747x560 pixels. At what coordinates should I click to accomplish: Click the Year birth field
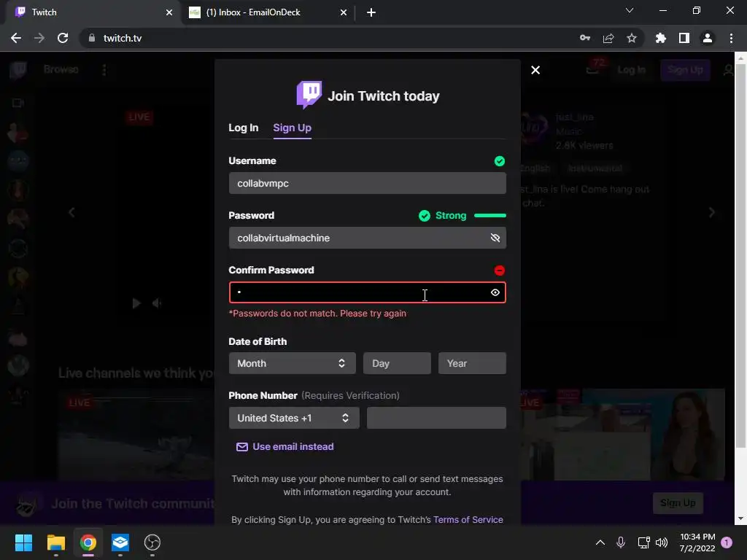click(472, 363)
